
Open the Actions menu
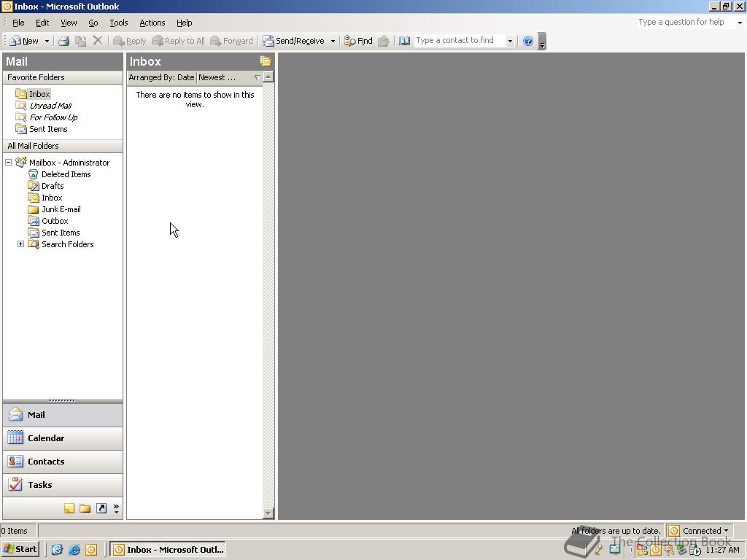pos(152,23)
